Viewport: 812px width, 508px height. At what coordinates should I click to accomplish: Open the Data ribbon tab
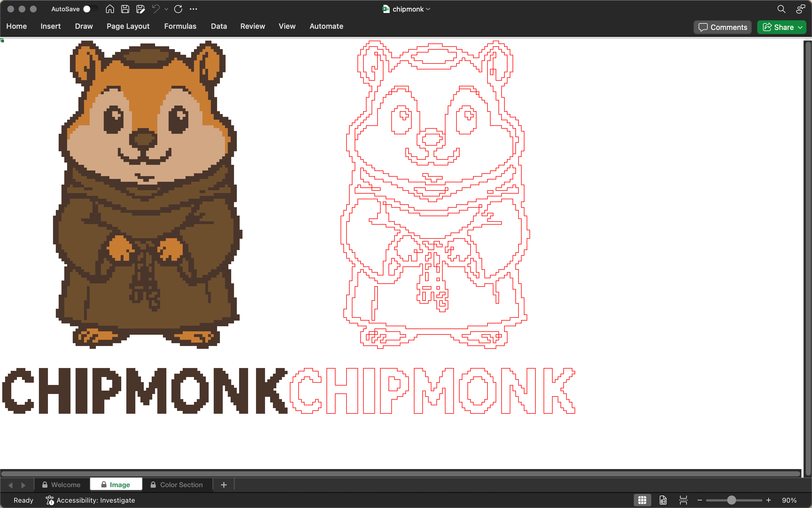coord(219,26)
